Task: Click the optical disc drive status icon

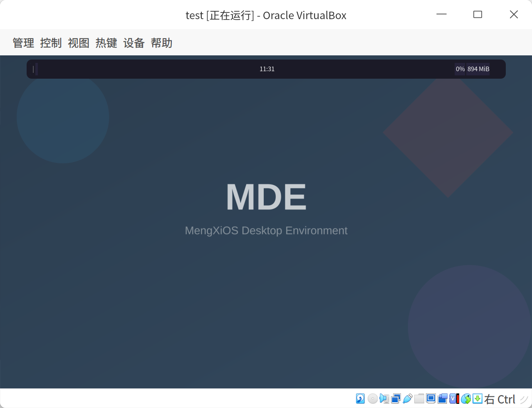Action: 372,399
